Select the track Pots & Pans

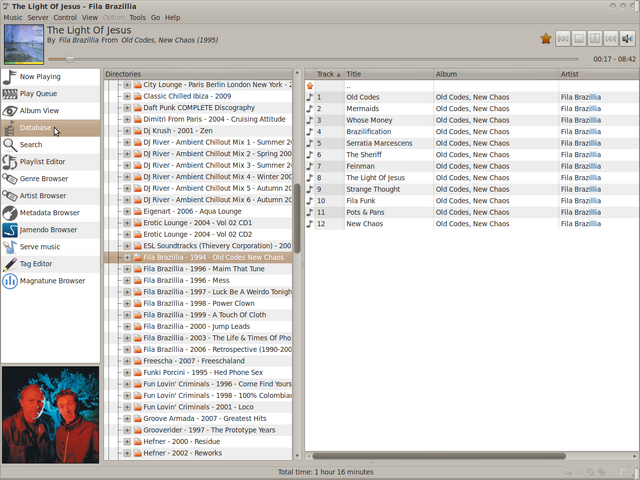coord(472,212)
